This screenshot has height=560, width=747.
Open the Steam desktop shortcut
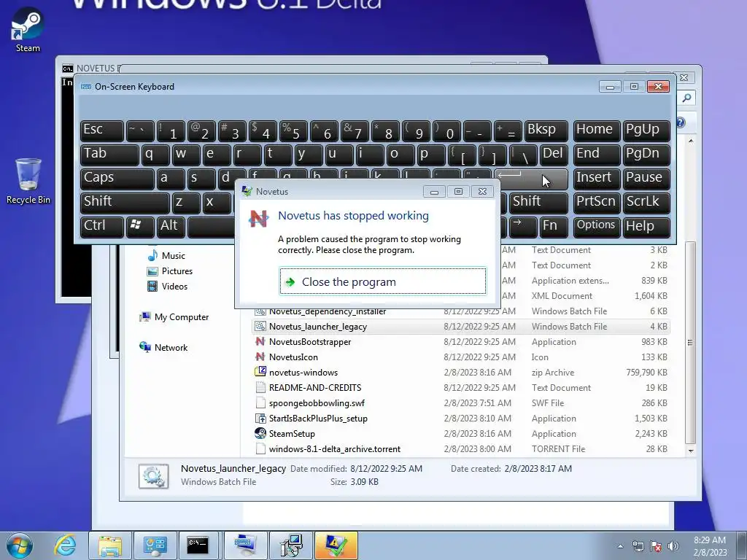(x=28, y=29)
